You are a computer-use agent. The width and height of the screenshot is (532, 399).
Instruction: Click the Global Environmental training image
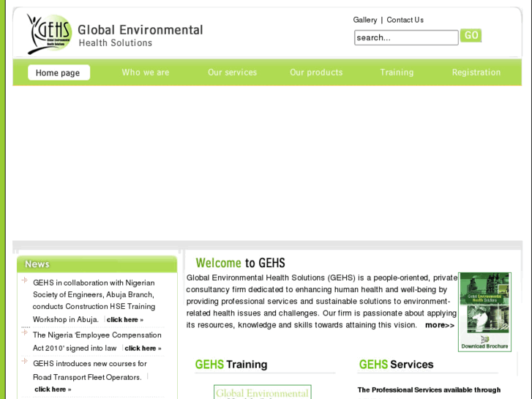[263, 392]
